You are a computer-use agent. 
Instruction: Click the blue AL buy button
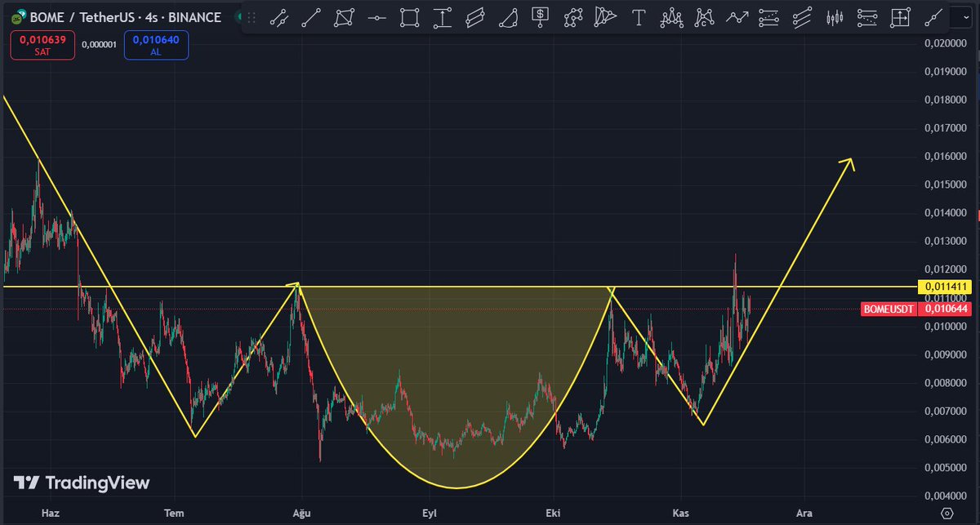[156, 45]
